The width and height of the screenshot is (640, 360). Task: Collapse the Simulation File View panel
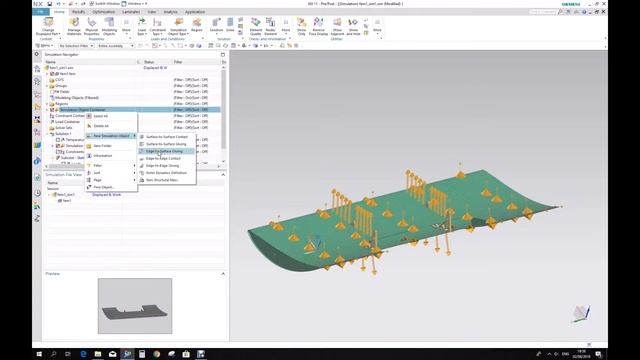223,175
